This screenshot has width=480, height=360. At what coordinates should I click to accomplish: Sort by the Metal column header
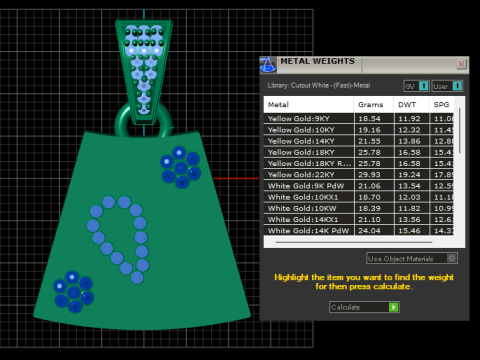(309, 105)
